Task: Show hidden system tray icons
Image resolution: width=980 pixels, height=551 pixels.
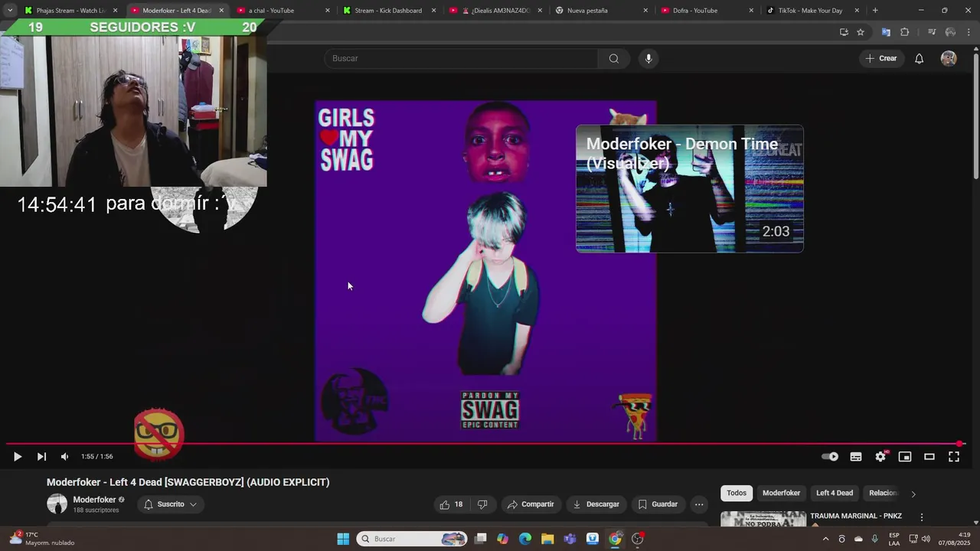Action: pos(825,539)
